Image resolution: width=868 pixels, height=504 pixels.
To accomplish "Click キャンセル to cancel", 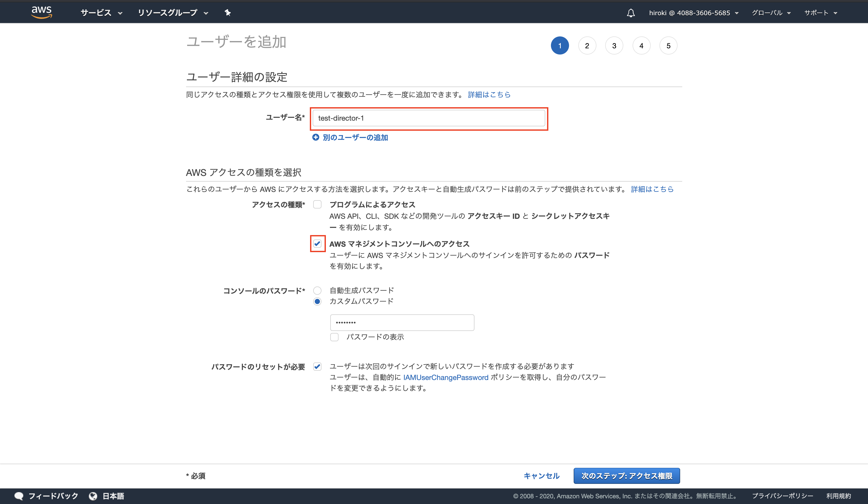I will click(541, 476).
